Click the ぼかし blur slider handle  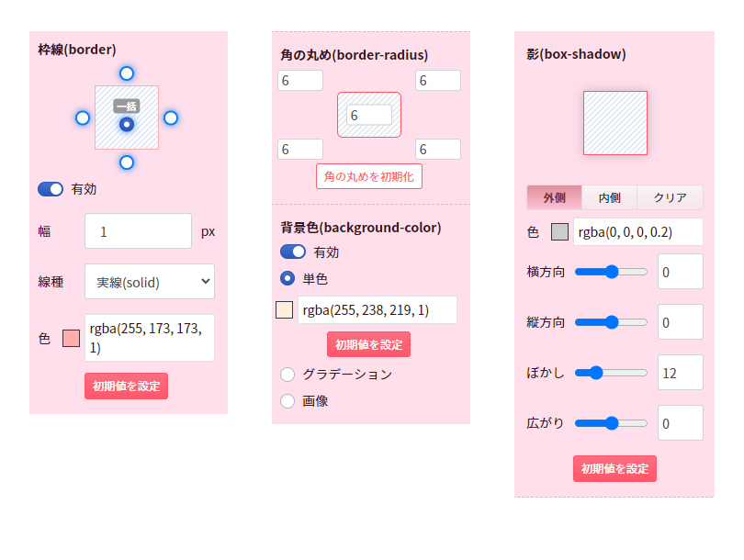(596, 373)
